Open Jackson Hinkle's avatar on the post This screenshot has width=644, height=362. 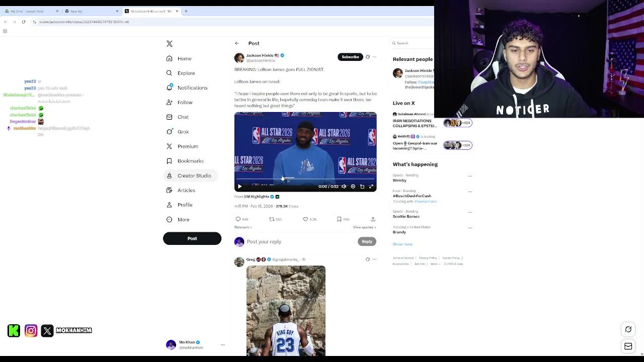[239, 58]
